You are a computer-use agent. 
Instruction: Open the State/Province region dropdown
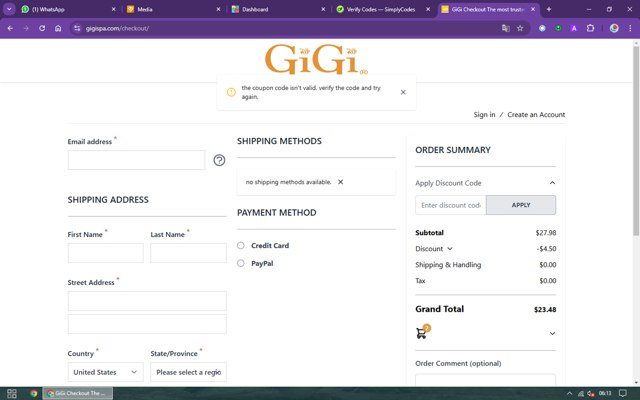click(x=188, y=372)
